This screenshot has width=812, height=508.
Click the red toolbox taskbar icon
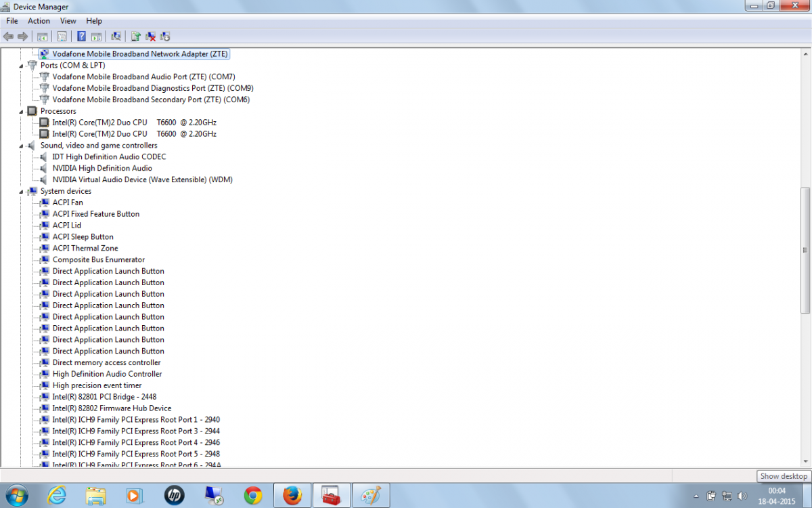coord(331,495)
